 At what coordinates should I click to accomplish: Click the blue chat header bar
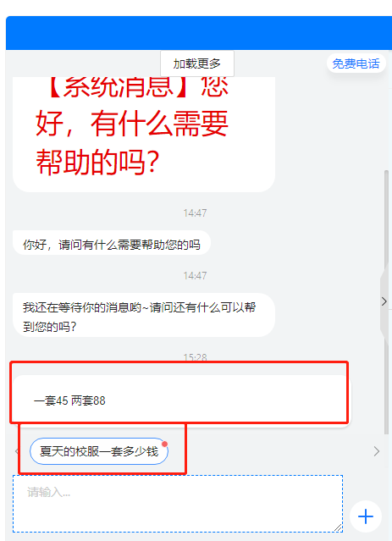pos(199,33)
